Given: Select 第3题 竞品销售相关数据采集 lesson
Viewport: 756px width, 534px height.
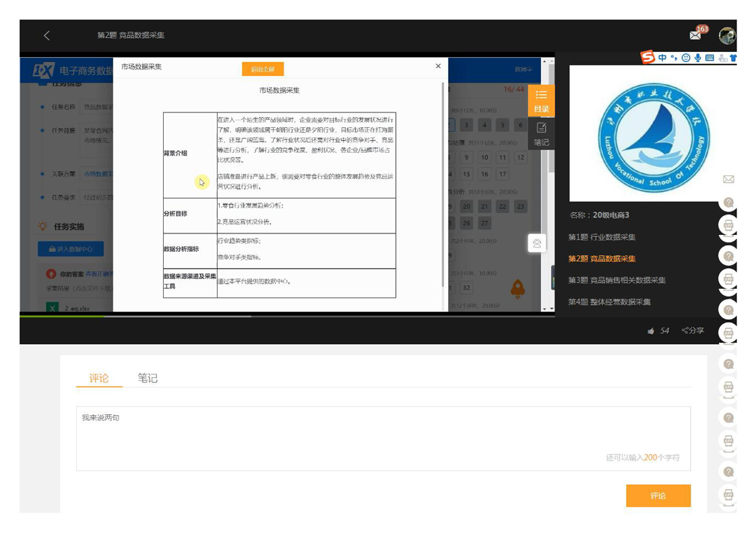Looking at the screenshot, I should 617,280.
